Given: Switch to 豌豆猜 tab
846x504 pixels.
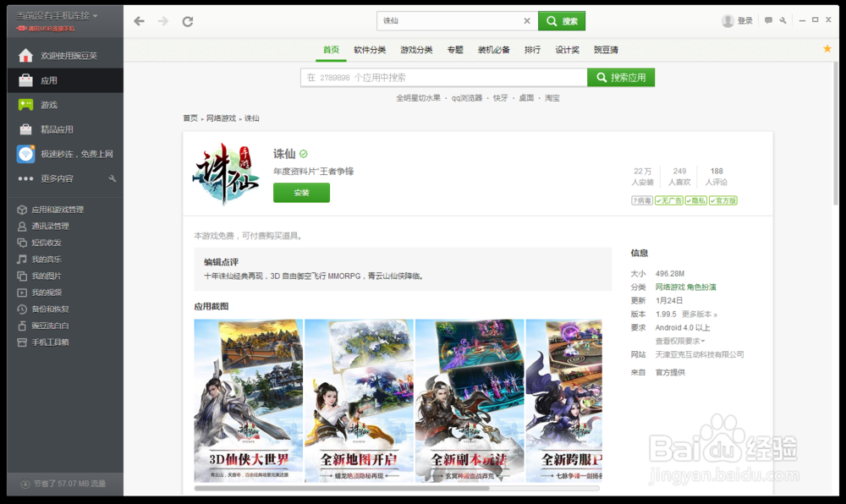Looking at the screenshot, I should pyautogui.click(x=606, y=50).
